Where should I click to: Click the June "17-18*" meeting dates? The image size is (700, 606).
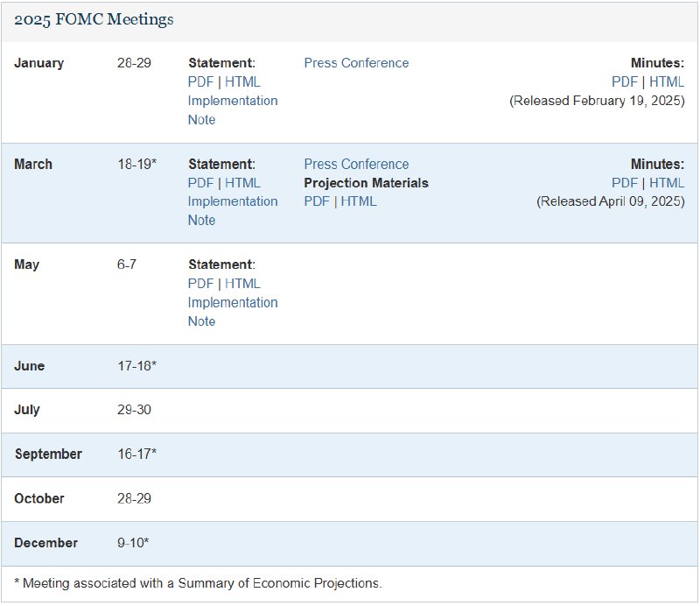click(136, 366)
